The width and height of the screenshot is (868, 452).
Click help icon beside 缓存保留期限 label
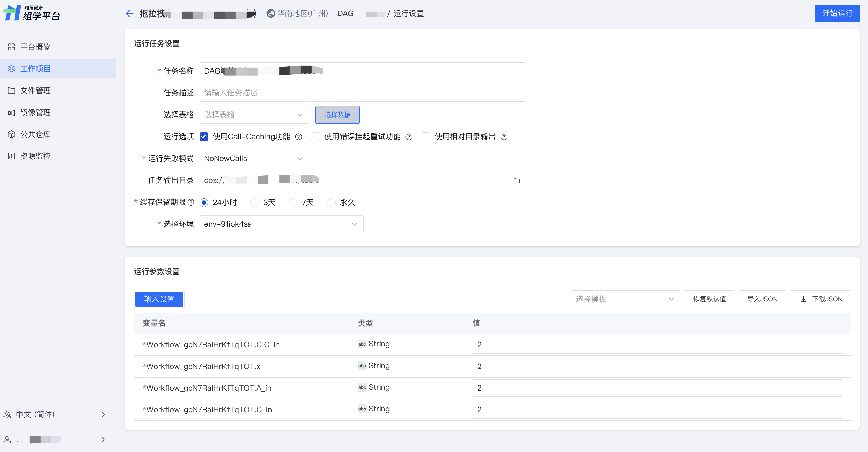click(191, 202)
